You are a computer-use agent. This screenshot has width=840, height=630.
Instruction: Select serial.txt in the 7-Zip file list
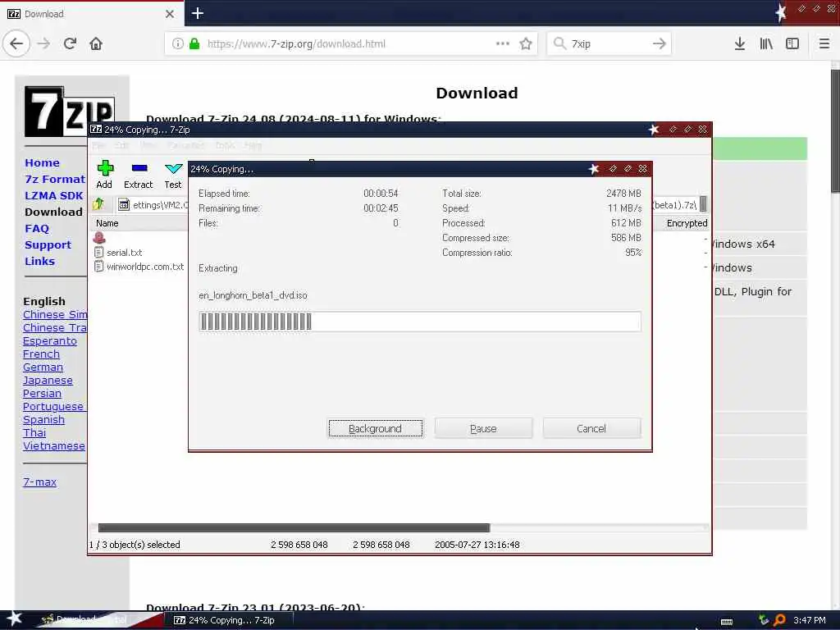pos(125,253)
